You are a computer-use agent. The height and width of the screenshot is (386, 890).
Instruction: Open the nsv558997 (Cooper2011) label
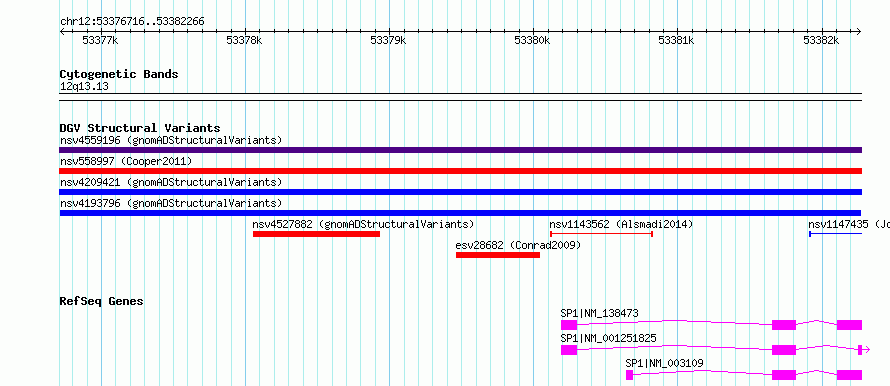126,161
